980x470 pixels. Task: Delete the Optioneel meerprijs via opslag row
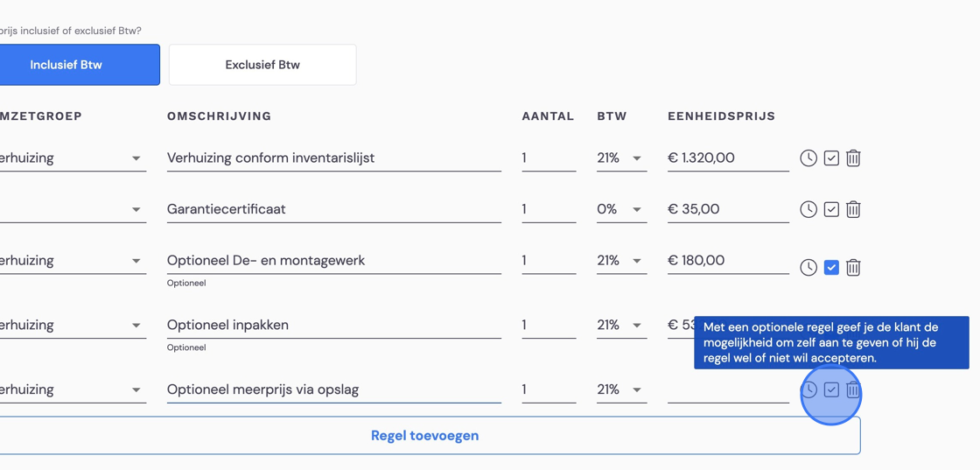(x=853, y=390)
